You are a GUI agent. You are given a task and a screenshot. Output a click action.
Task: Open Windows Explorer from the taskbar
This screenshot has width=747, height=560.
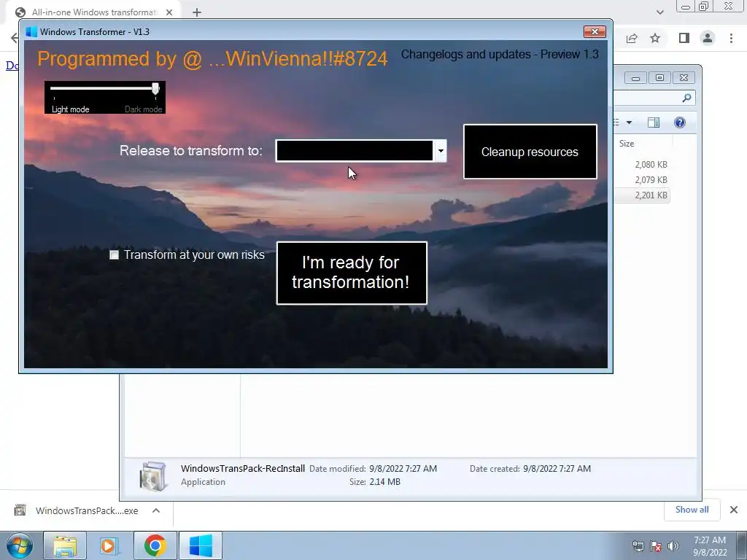[65, 545]
